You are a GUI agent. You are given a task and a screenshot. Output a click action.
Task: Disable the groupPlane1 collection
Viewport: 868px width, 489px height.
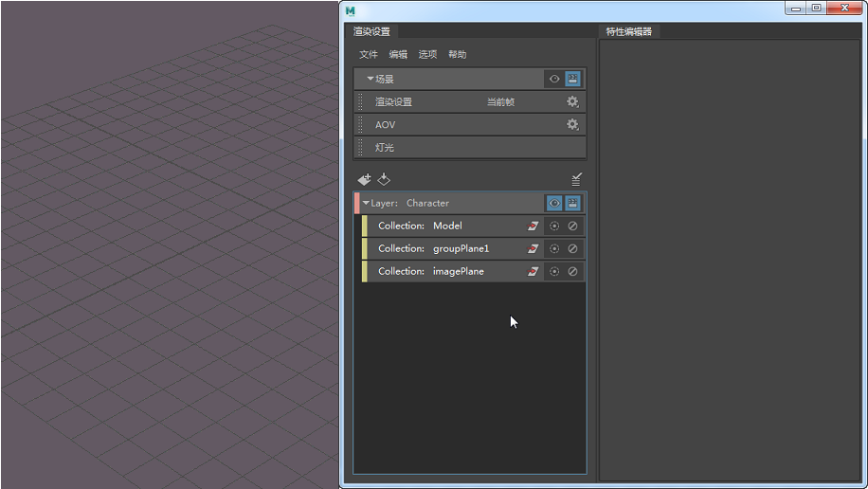click(x=573, y=248)
